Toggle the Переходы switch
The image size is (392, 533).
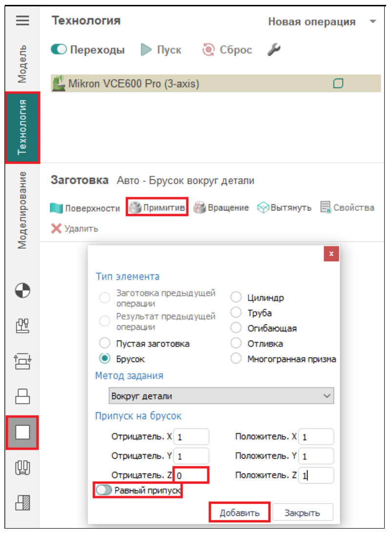59,50
